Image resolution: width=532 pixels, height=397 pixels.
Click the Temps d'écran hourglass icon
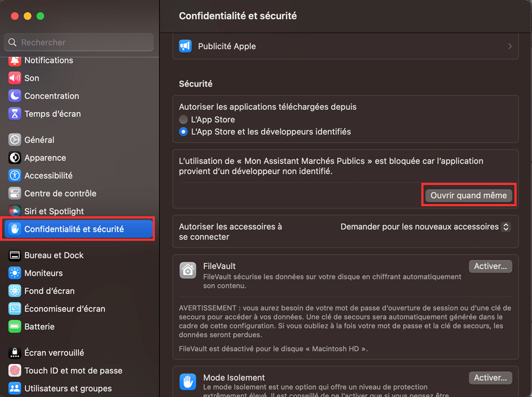pyautogui.click(x=14, y=114)
